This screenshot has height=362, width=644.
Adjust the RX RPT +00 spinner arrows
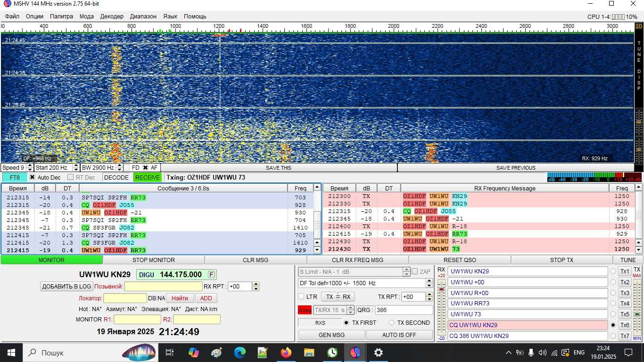[256, 287]
